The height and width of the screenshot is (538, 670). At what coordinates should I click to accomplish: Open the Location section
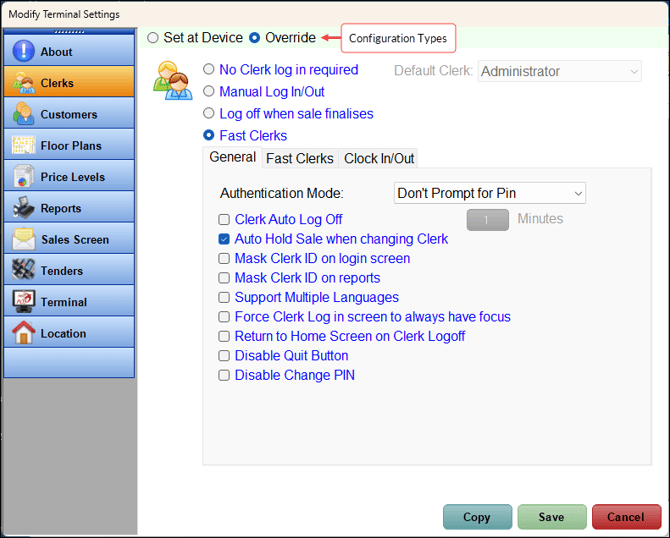click(69, 332)
